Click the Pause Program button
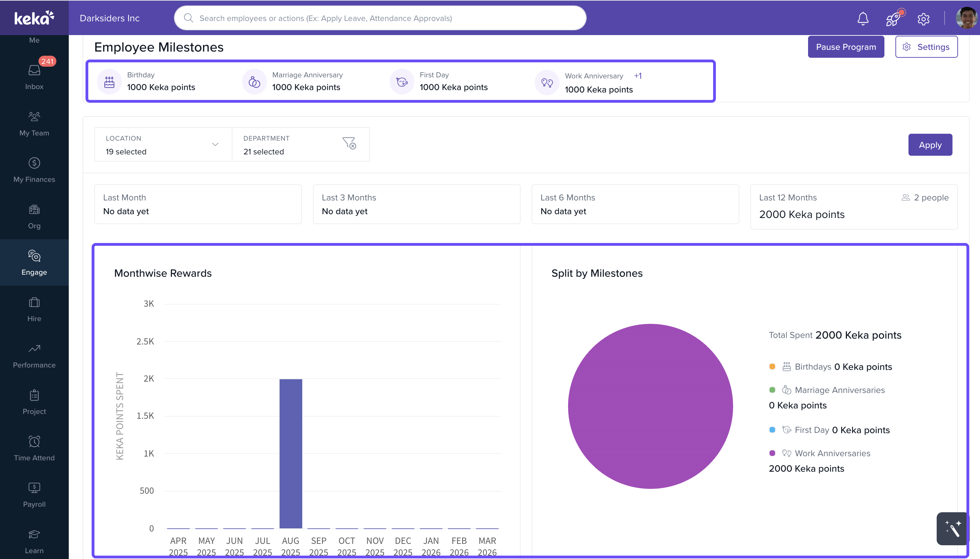980x559 pixels. 846,47
